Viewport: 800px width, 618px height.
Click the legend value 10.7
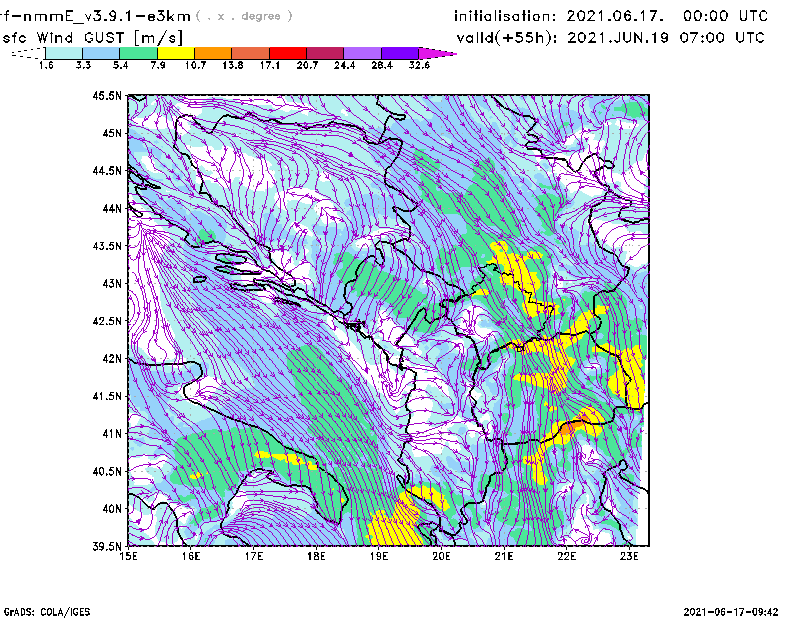tap(195, 65)
